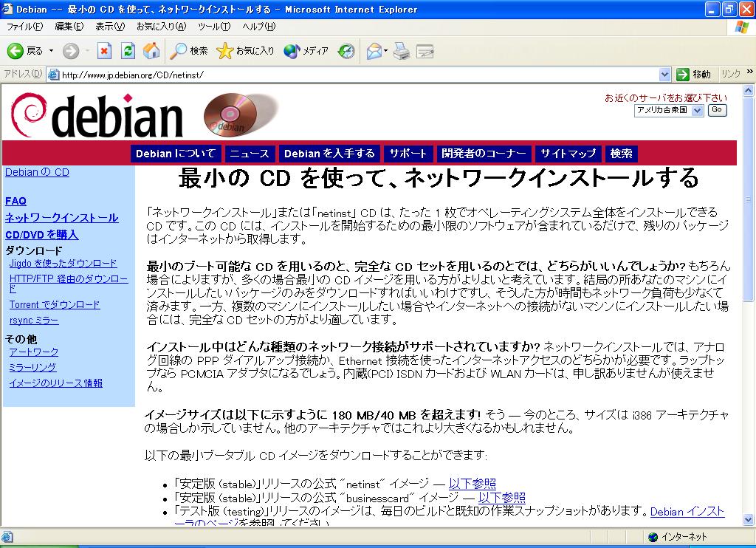
Task: Select the '検索' nav tab in red bar
Action: click(621, 154)
